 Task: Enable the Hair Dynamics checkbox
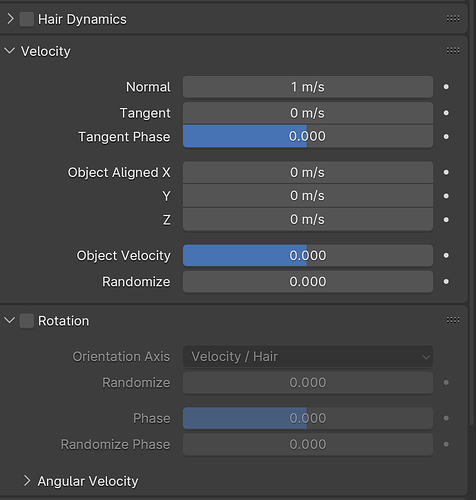27,19
